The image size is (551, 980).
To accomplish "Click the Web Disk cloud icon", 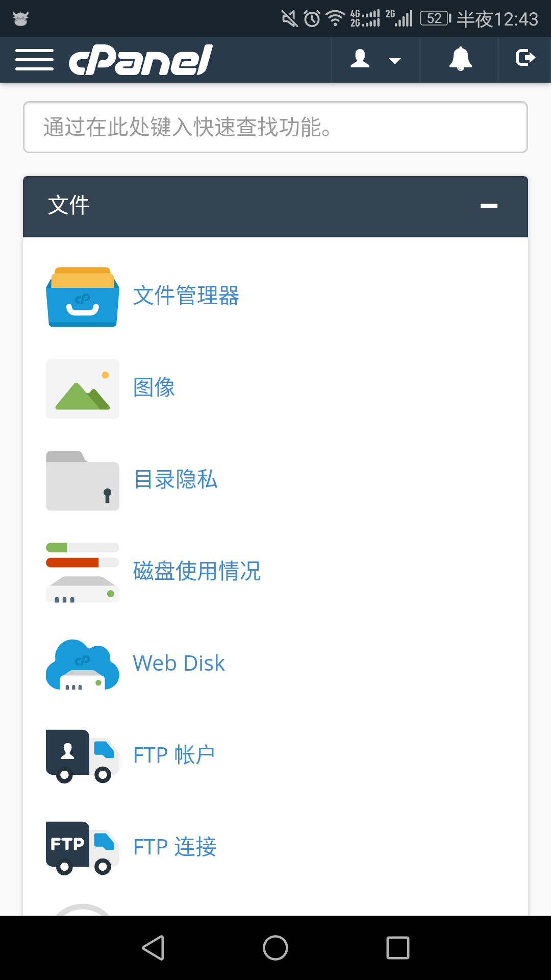I will [83, 665].
